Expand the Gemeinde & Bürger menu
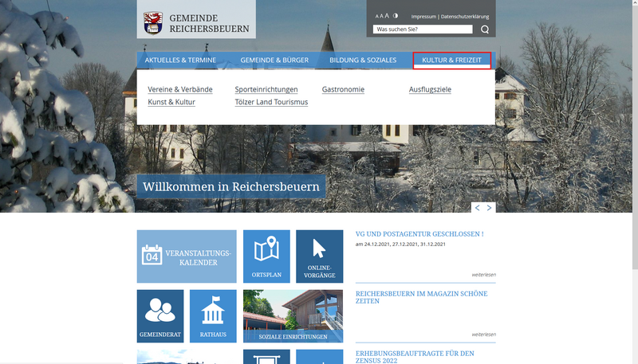The image size is (638, 364). [274, 61]
